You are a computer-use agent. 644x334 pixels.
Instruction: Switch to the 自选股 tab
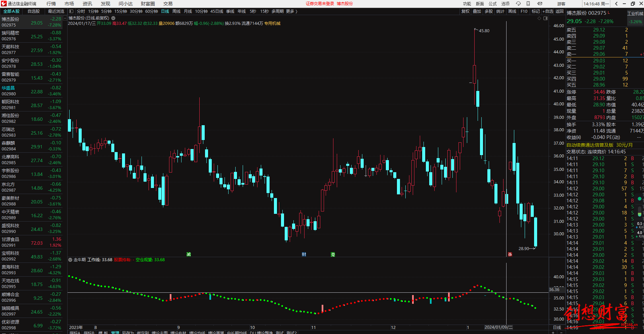(34, 11)
